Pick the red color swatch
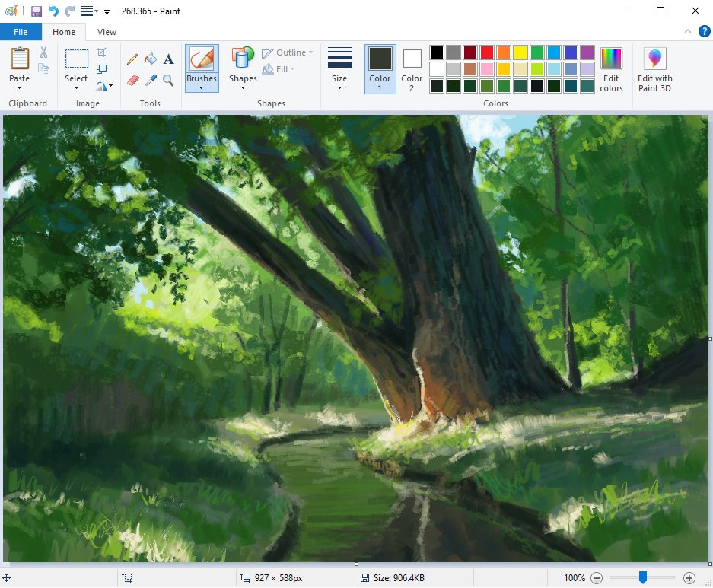The height and width of the screenshot is (588, 713). pos(487,52)
